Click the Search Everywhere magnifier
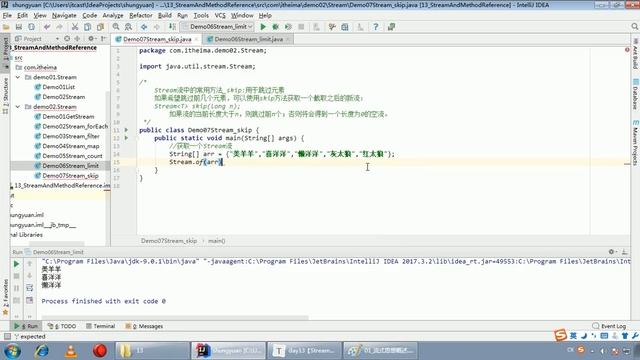This screenshot has height=360, width=640. click(635, 27)
